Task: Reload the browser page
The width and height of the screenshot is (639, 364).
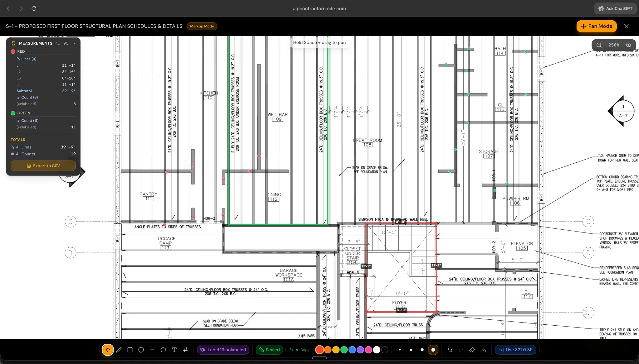Action: (x=34, y=8)
